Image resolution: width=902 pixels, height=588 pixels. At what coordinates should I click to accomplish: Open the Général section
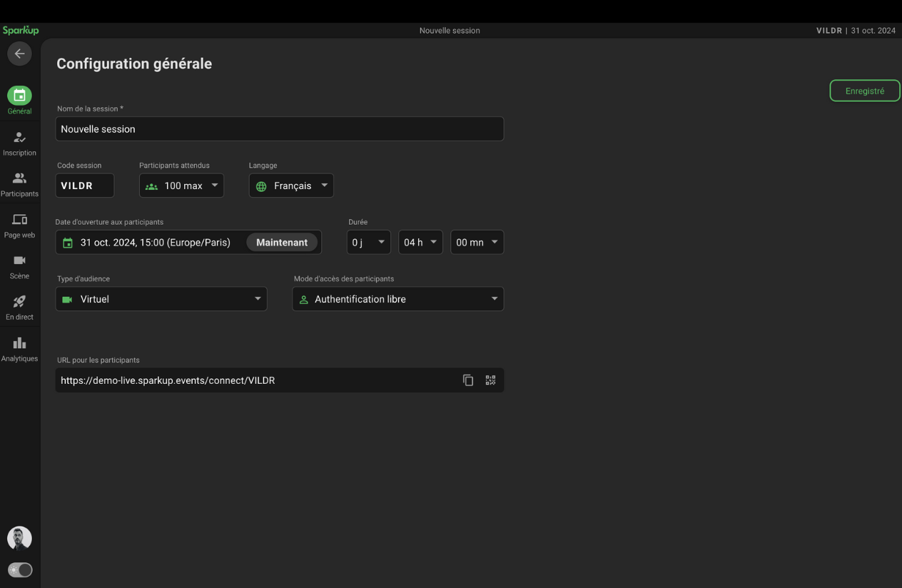[19, 100]
